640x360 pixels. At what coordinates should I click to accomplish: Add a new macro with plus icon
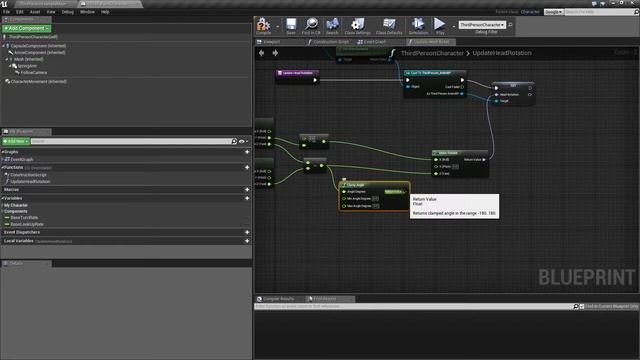[247, 189]
